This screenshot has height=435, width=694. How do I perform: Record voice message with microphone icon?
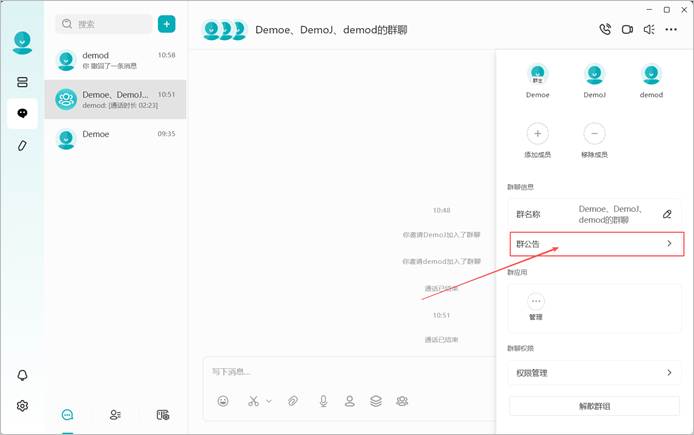click(324, 401)
